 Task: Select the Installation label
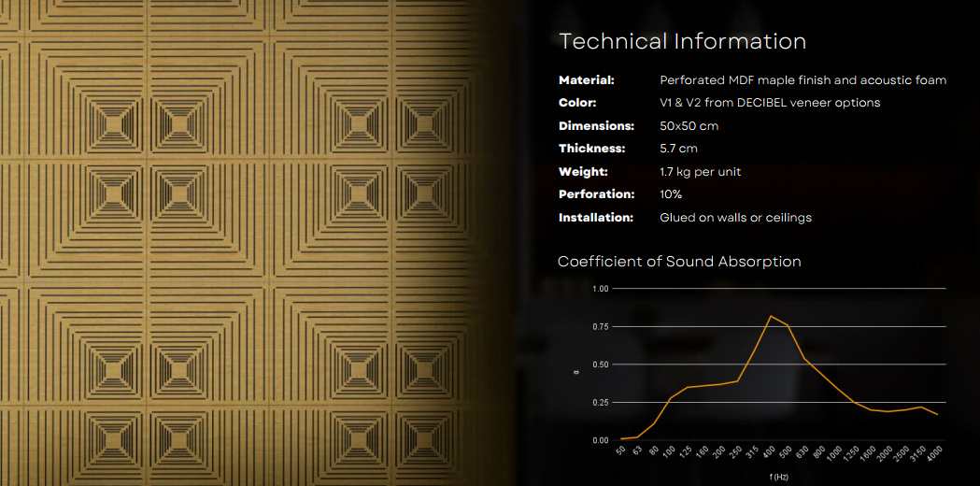tap(596, 218)
